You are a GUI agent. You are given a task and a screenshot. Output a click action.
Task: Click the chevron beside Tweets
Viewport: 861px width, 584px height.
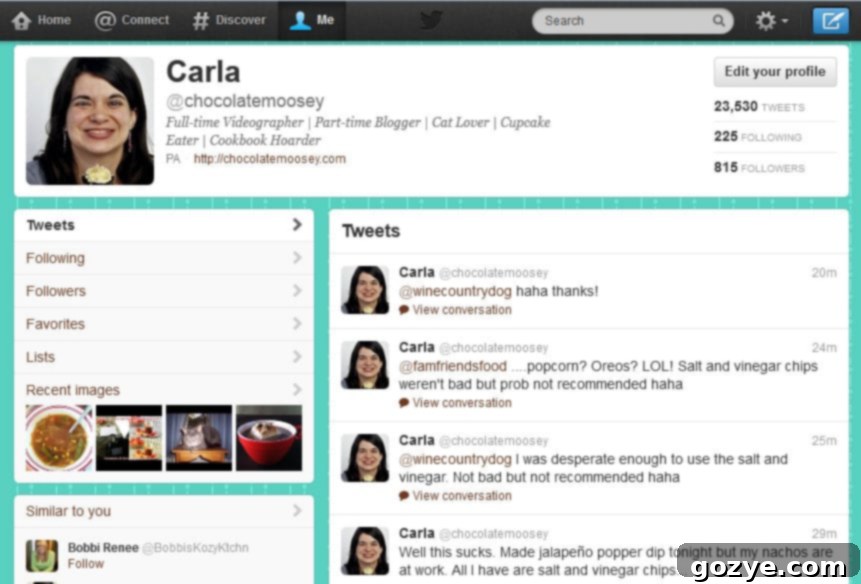click(x=297, y=224)
